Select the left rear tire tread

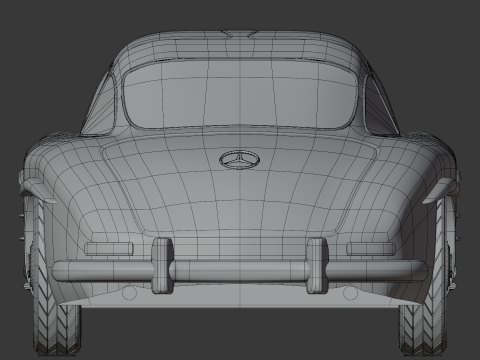click(x=57, y=328)
